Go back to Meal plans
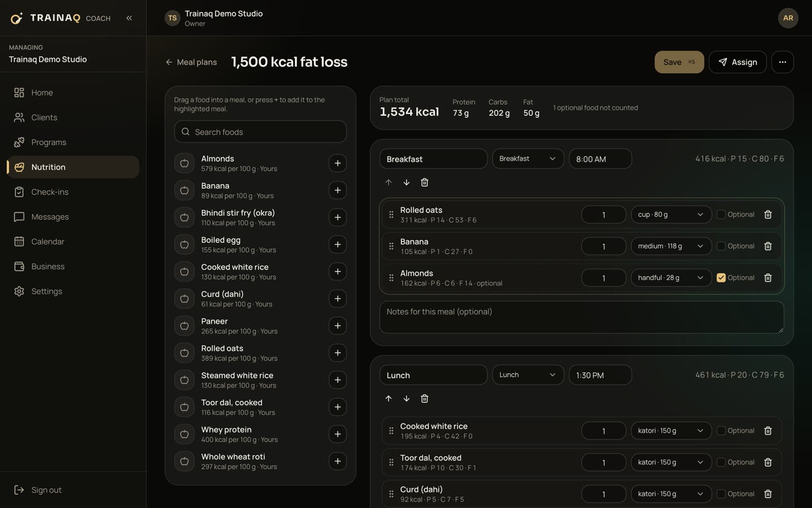 pos(191,62)
